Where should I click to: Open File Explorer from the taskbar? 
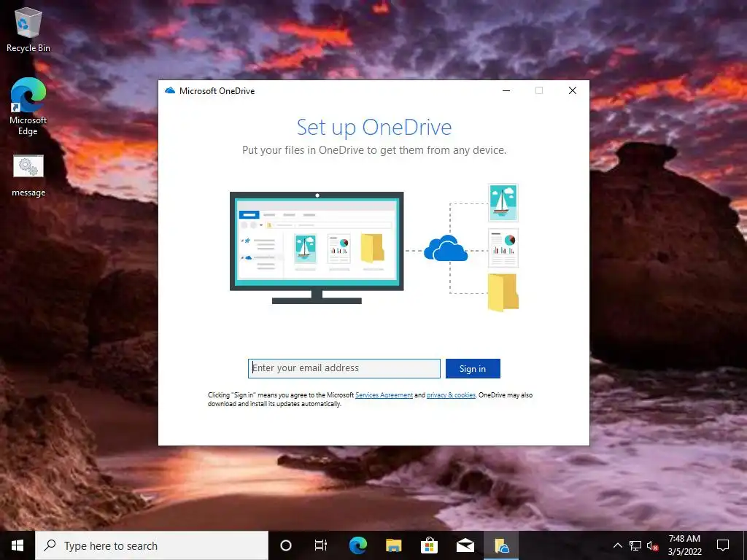[x=393, y=545]
